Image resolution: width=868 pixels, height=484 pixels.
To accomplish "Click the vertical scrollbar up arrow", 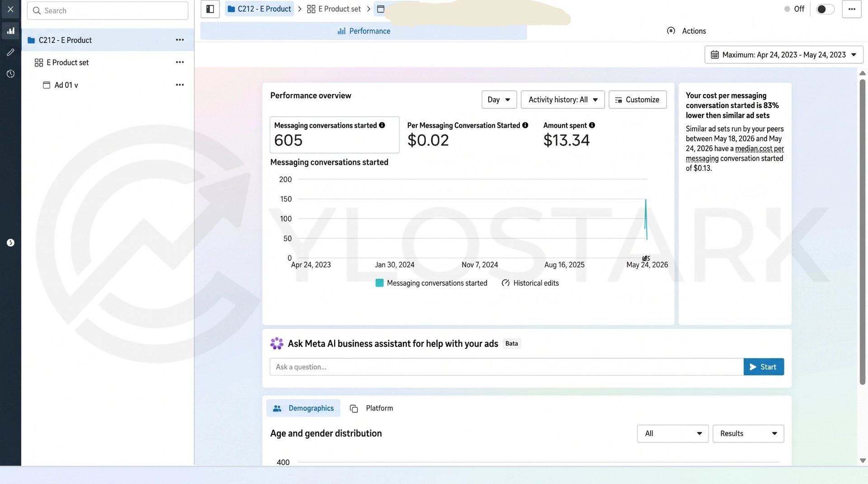I will pos(863,73).
